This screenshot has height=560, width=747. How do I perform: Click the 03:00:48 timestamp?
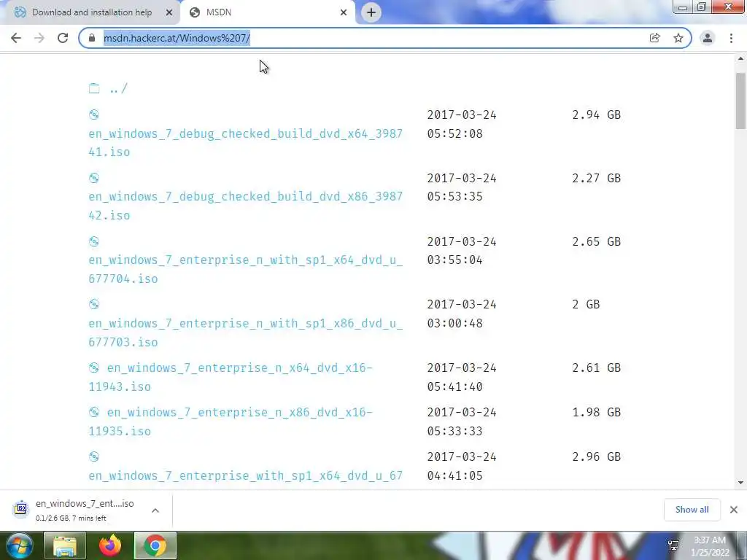(x=454, y=323)
